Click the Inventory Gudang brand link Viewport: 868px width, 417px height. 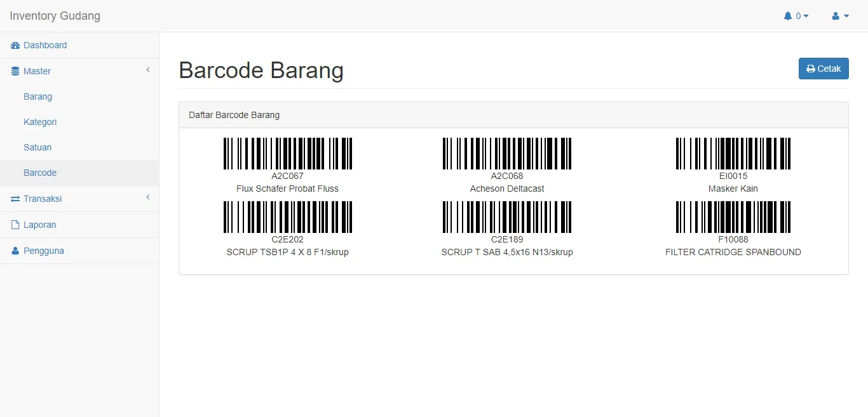pos(55,16)
